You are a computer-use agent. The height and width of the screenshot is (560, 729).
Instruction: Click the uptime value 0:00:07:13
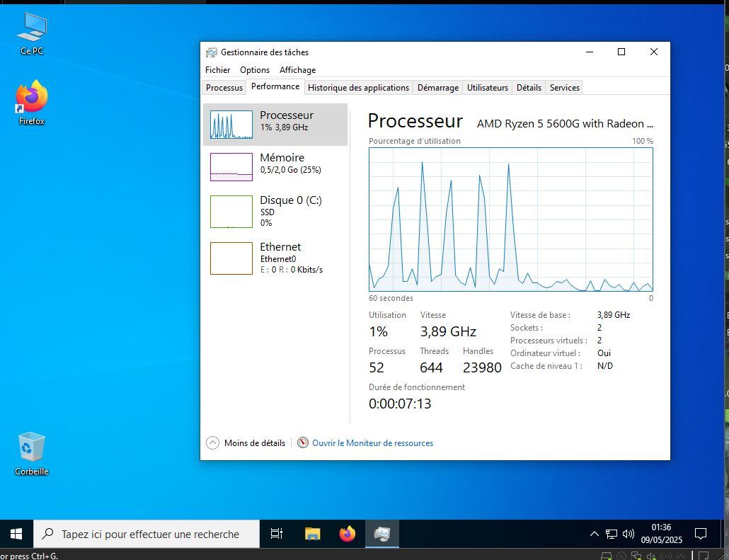[400, 404]
